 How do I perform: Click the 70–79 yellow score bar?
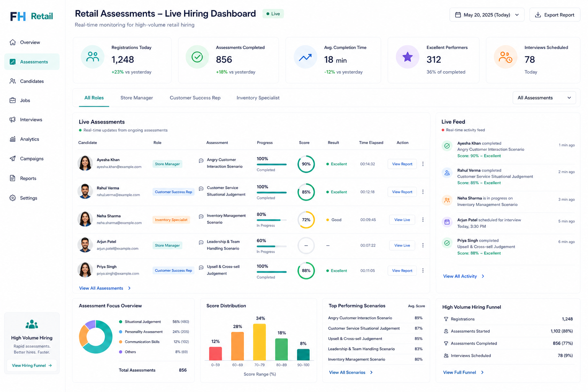pyautogui.click(x=260, y=342)
